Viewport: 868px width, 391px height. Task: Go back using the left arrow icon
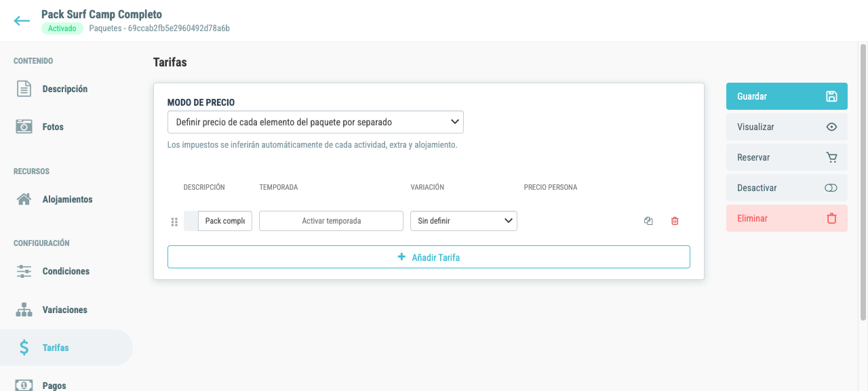click(22, 21)
